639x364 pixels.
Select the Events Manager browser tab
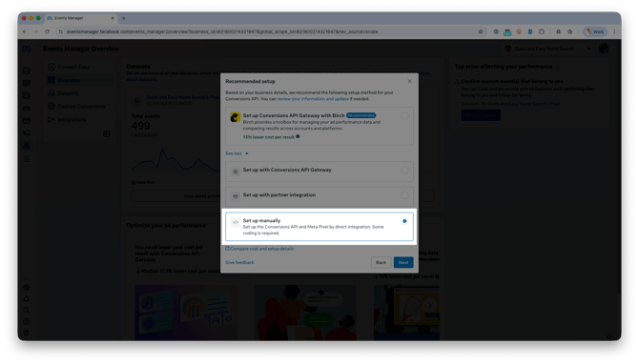tap(80, 18)
